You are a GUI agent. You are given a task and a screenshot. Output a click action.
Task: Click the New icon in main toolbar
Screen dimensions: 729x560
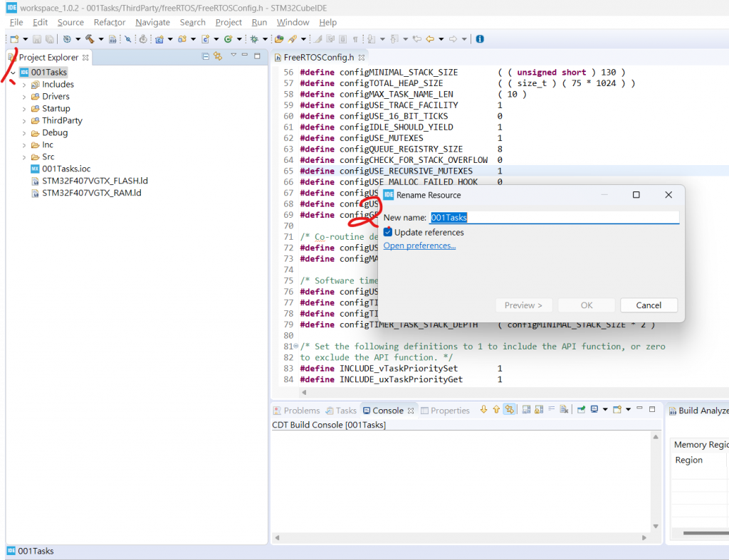tap(14, 39)
